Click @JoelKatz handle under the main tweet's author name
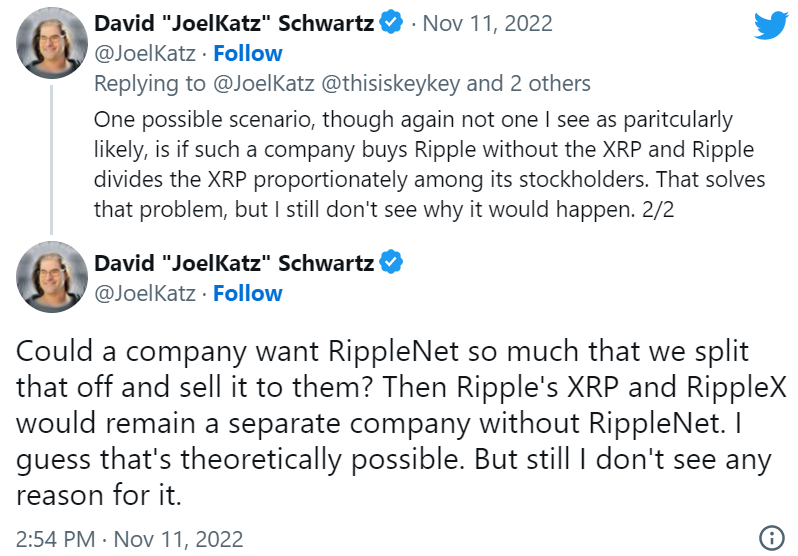The width and height of the screenshot is (798, 556). click(145, 294)
